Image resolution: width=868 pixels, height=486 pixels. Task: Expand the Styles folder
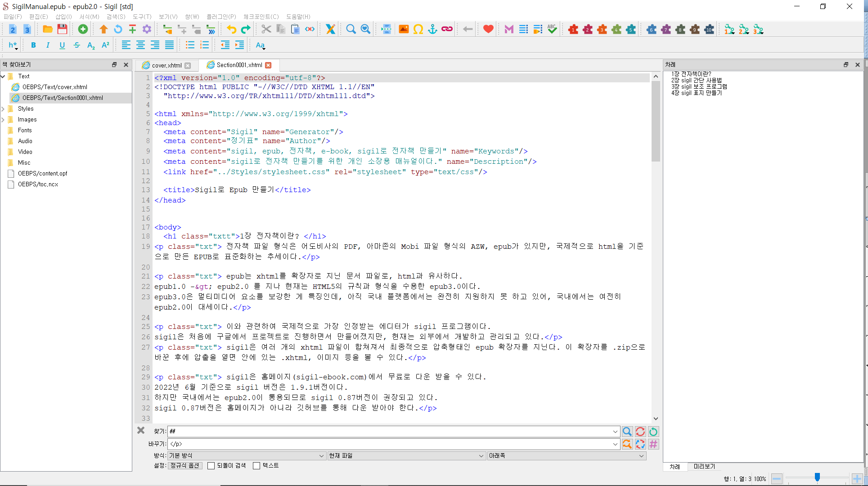3,108
